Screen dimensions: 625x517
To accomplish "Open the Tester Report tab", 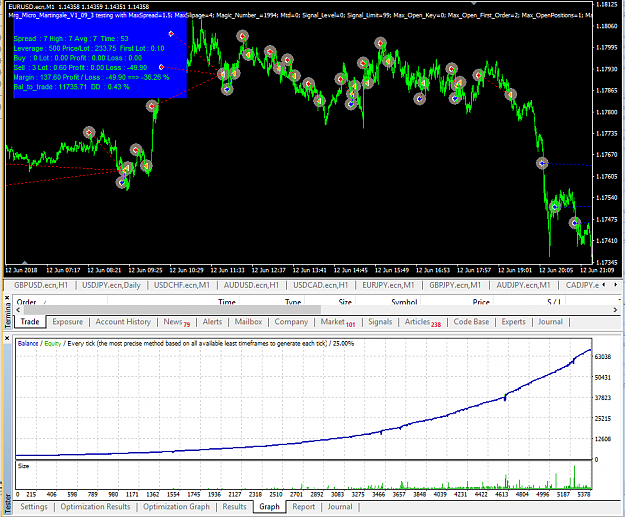I will (303, 507).
